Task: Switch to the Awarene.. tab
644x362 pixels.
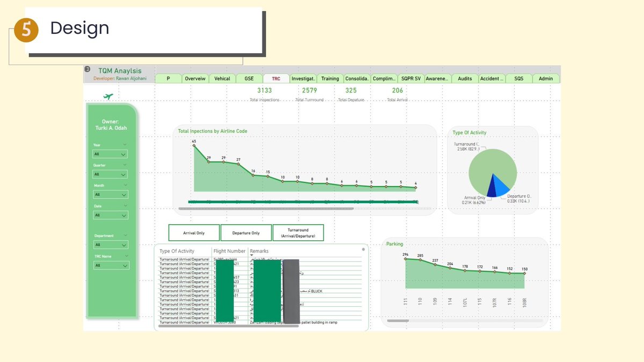Action: [x=438, y=78]
